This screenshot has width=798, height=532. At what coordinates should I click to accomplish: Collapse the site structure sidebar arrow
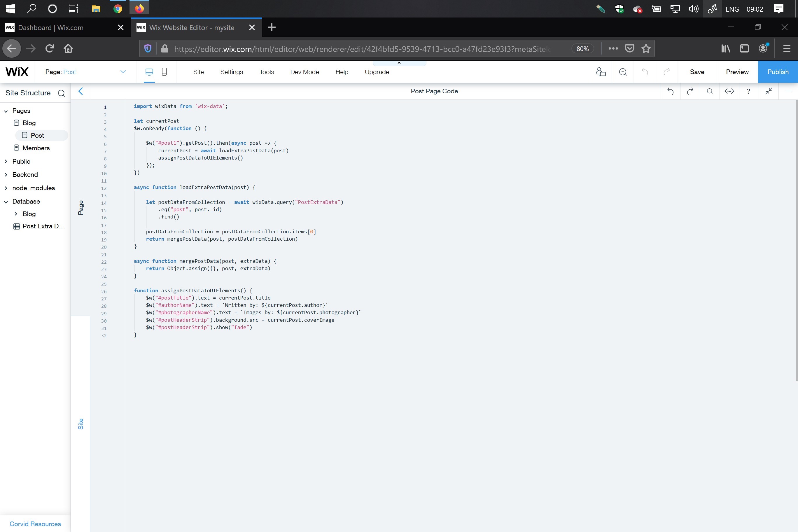tap(80, 91)
